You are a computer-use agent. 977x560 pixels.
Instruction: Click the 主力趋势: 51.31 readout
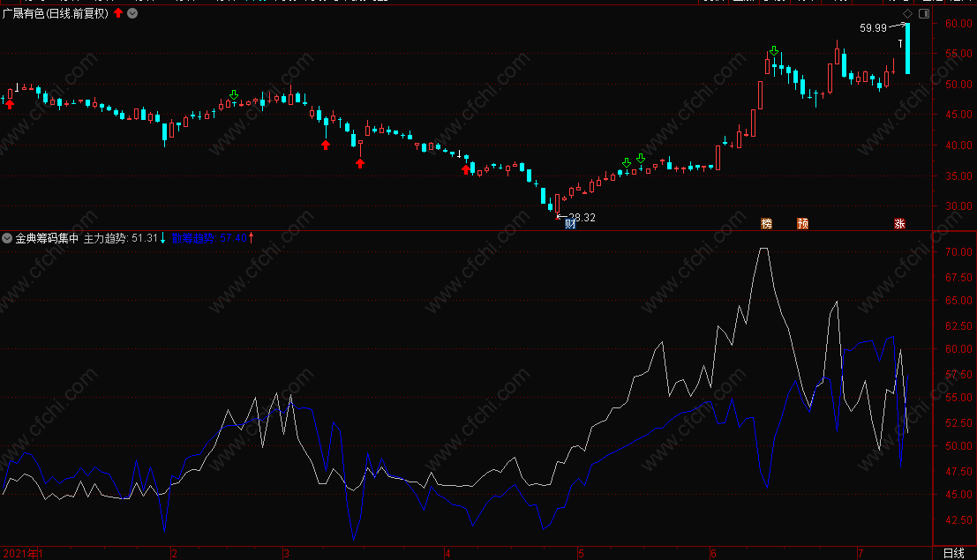(x=121, y=238)
